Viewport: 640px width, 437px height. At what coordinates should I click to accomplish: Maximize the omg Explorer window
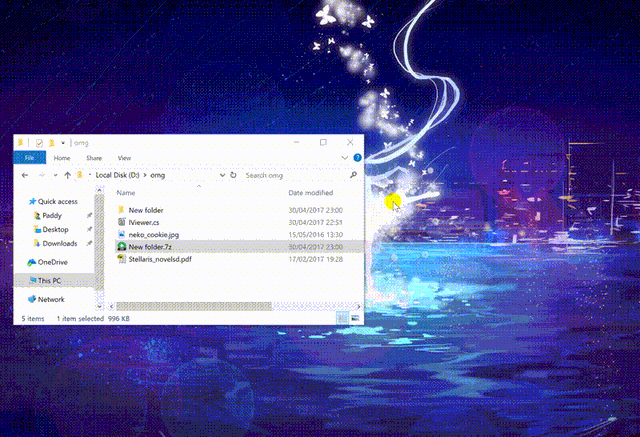(323, 142)
